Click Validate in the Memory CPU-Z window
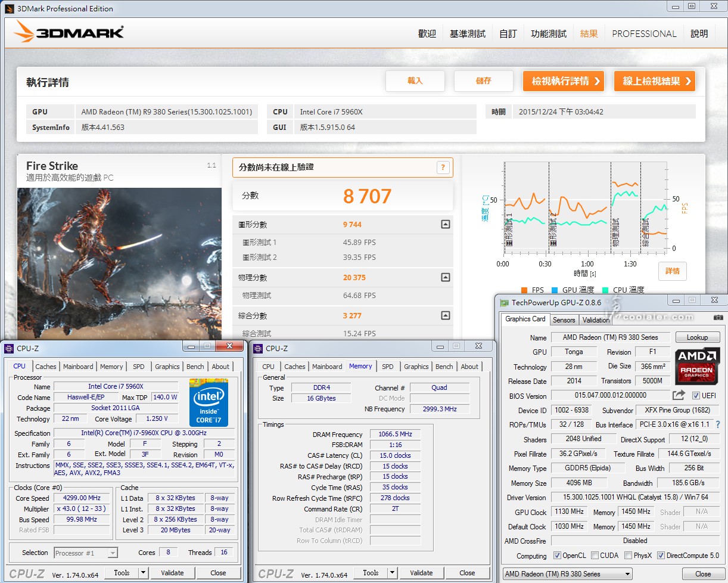Viewport: 728px width, 583px height. [x=421, y=573]
